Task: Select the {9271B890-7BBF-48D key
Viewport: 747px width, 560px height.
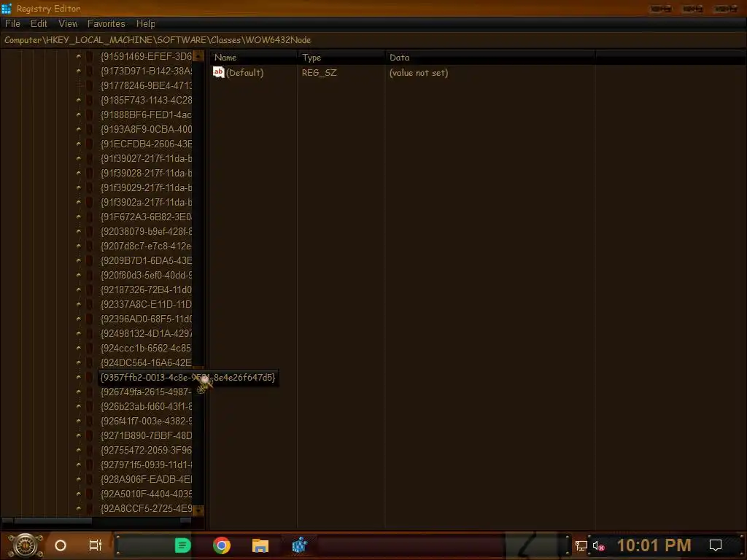Action: click(x=146, y=436)
